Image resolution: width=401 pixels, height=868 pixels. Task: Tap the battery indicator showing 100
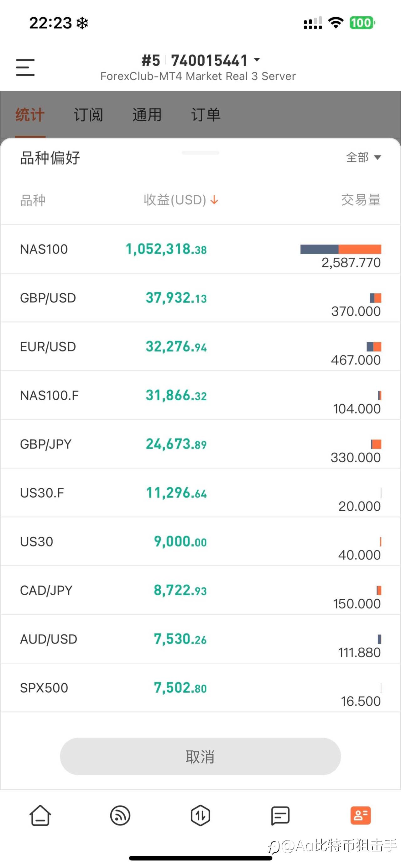362,23
